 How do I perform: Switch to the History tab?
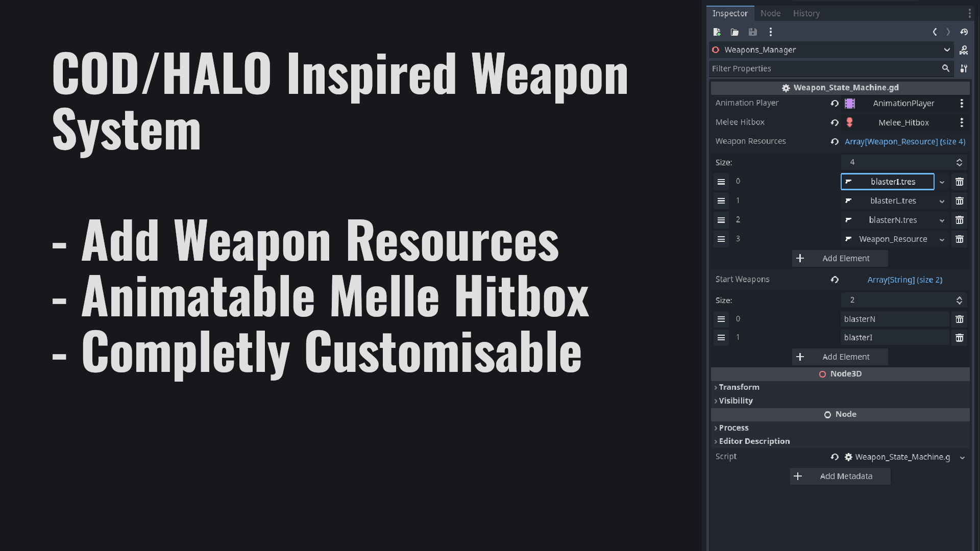click(806, 13)
